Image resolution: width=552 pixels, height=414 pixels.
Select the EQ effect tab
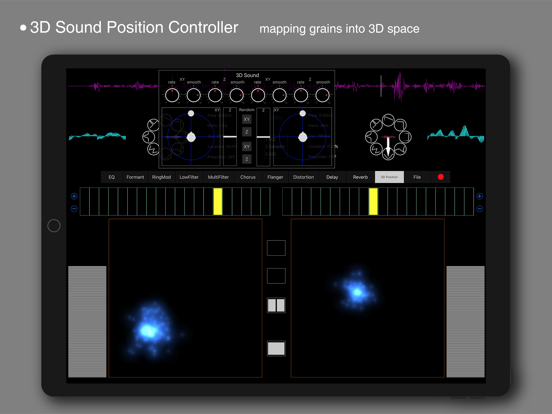click(112, 177)
